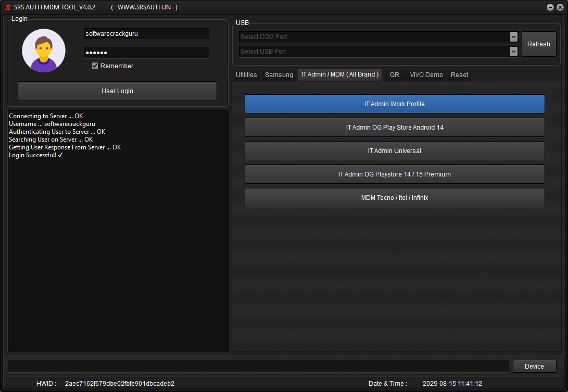
Task: Open the WWW.SRSAUTH.IN link
Action: [x=143, y=7]
